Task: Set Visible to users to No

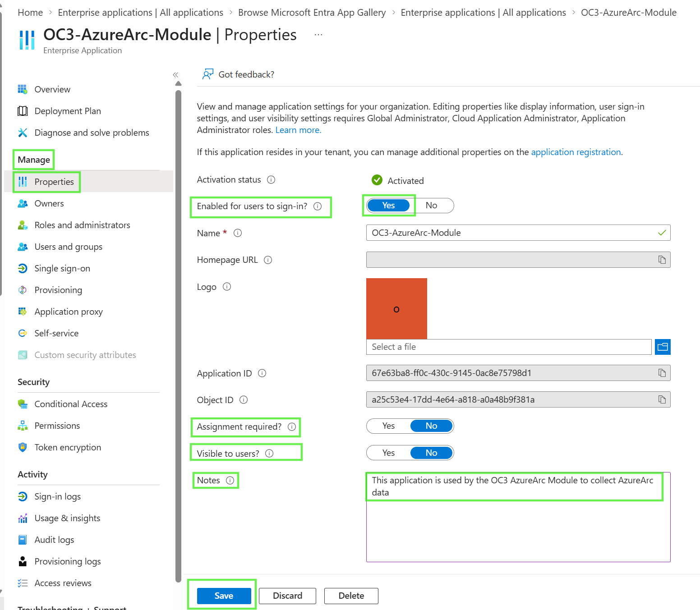Action: [x=431, y=453]
